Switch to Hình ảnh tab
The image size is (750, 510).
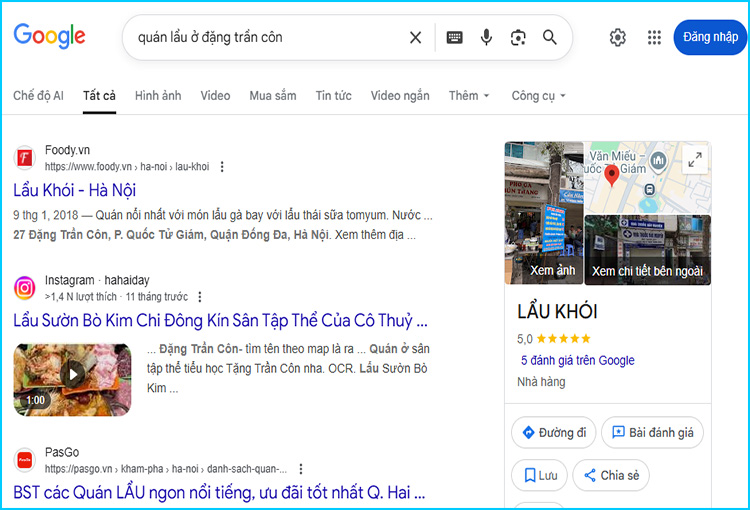158,96
